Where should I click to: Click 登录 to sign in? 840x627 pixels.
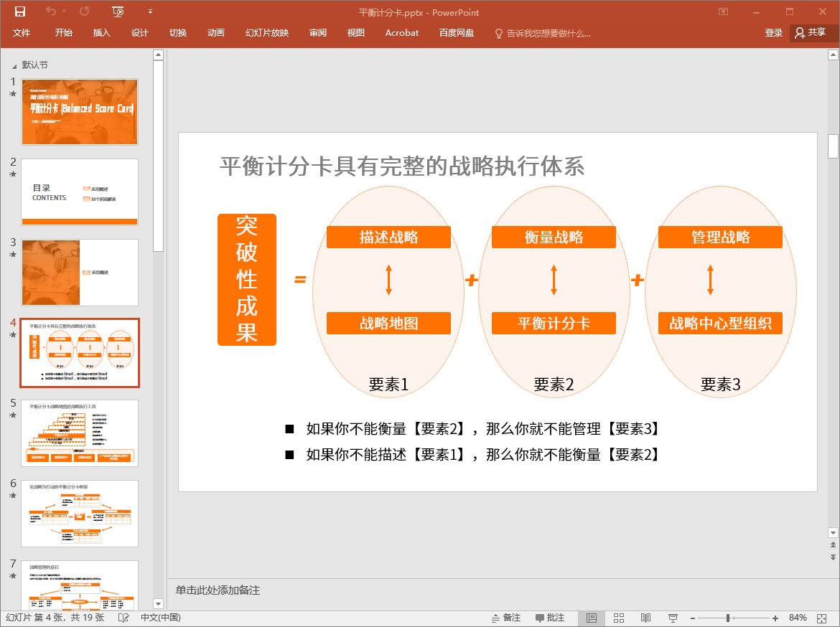click(773, 33)
